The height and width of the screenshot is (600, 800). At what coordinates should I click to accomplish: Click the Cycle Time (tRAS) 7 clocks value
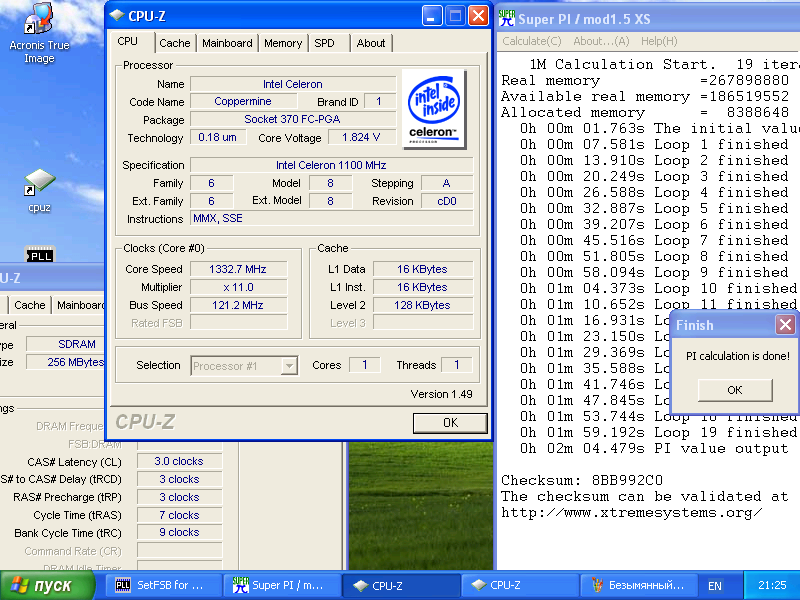click(x=179, y=515)
